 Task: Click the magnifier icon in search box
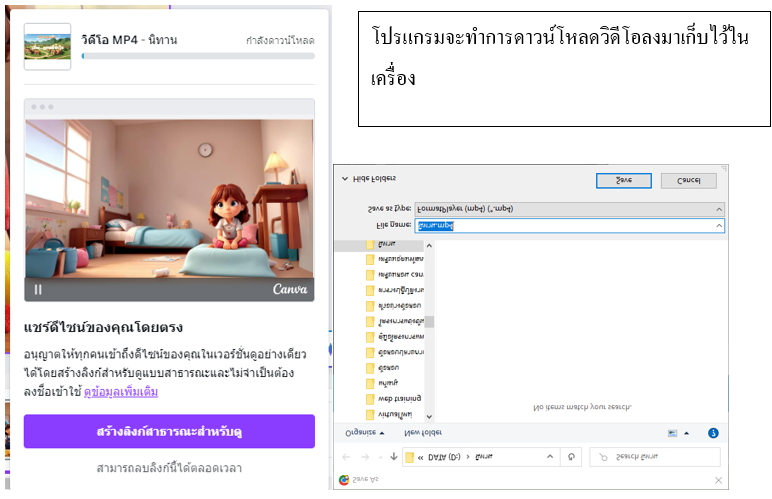(x=603, y=457)
